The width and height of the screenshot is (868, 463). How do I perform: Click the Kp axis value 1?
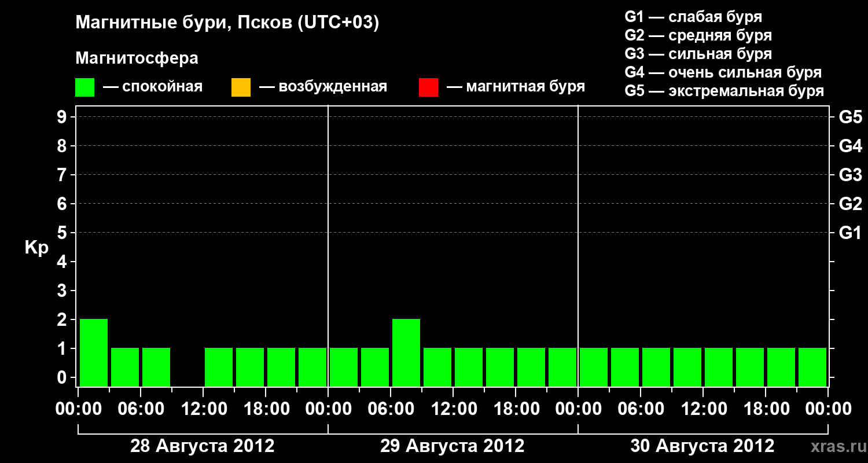coord(63,348)
